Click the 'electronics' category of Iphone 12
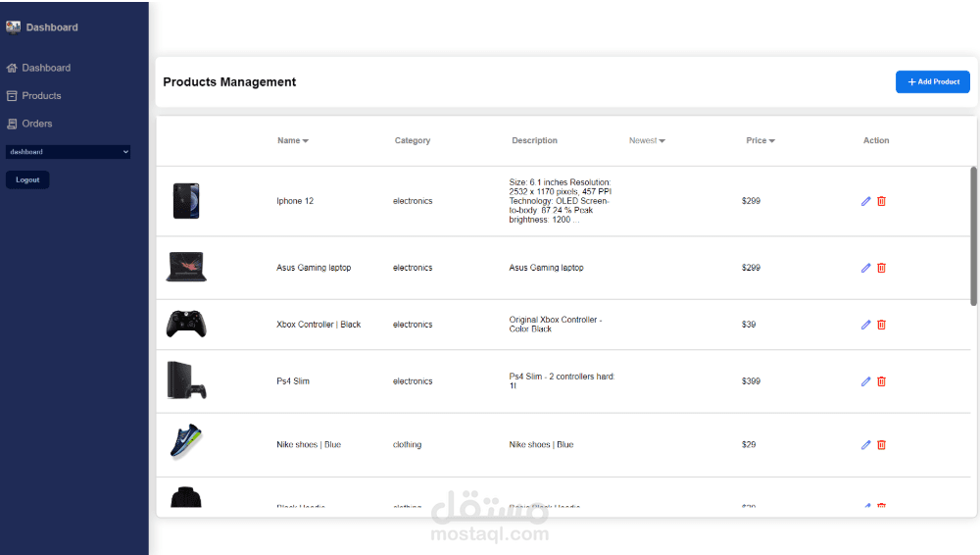 click(x=413, y=201)
